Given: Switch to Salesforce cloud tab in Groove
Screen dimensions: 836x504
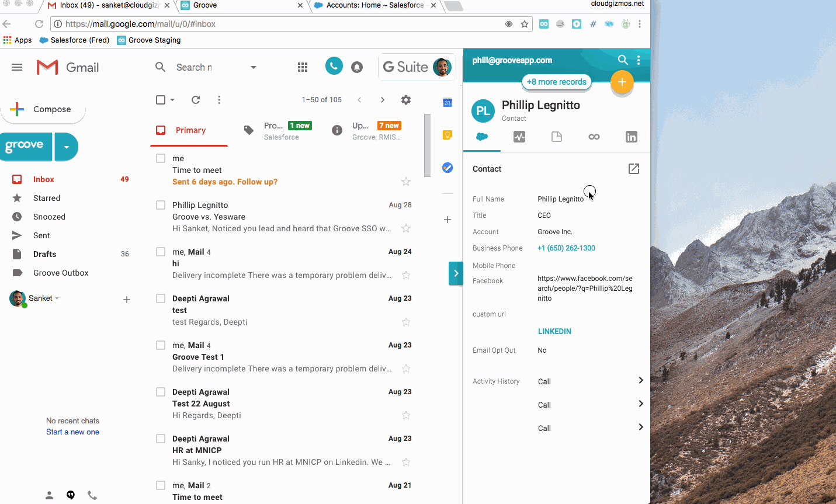Looking at the screenshot, I should pos(482,137).
